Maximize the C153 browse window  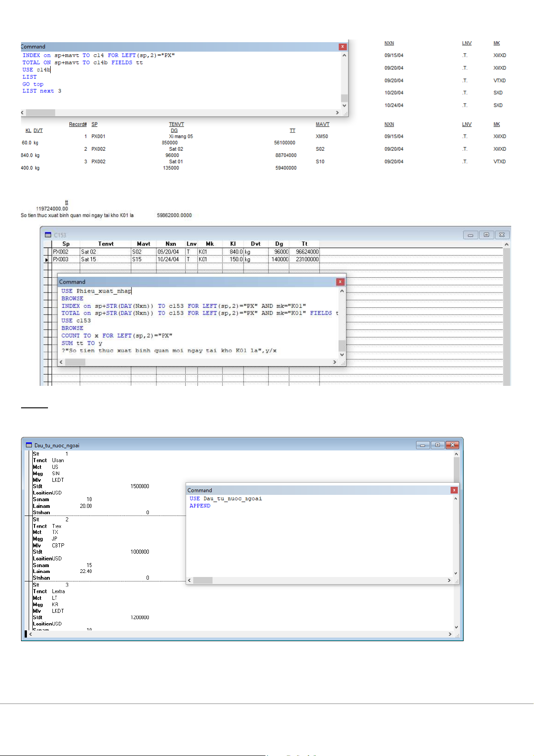click(x=486, y=235)
